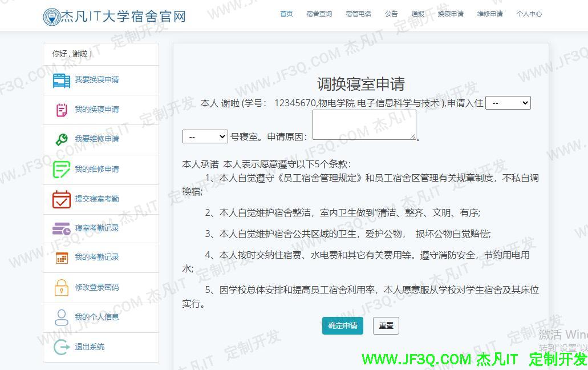
Task: Select 公告 in the navigation bar
Action: tap(391, 14)
